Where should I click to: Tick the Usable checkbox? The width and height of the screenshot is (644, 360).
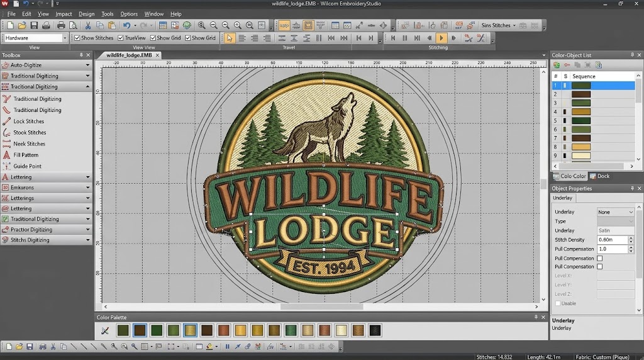pos(558,303)
